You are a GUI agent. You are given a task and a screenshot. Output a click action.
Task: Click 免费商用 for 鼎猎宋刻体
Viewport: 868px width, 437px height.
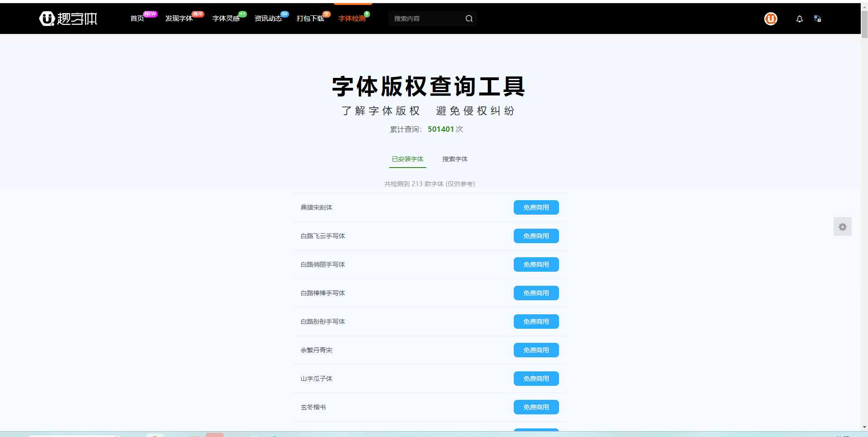tap(536, 207)
